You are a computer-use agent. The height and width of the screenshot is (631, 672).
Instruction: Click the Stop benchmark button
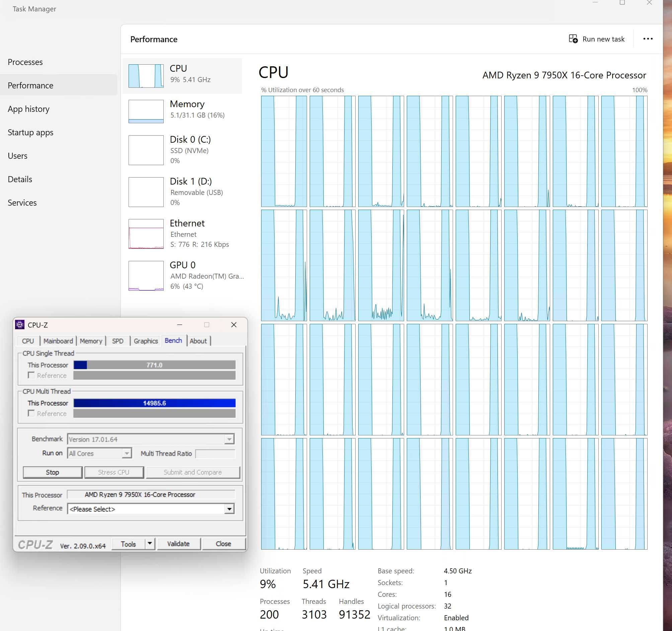pyautogui.click(x=52, y=472)
